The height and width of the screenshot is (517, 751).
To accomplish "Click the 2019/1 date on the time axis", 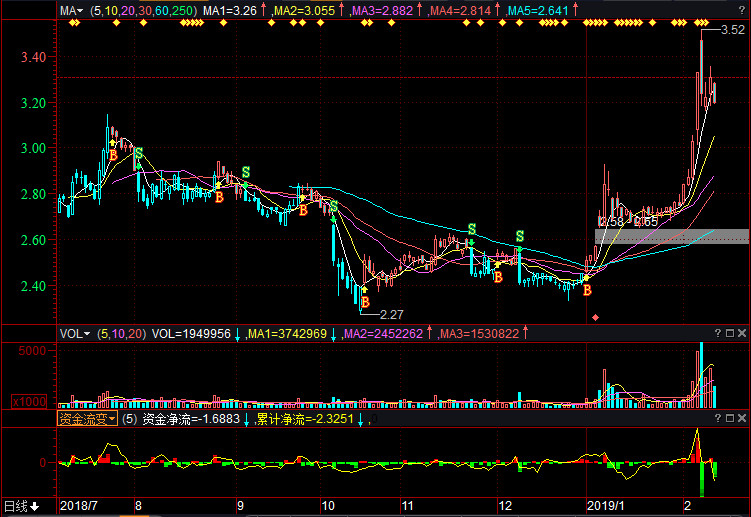I will (606, 506).
